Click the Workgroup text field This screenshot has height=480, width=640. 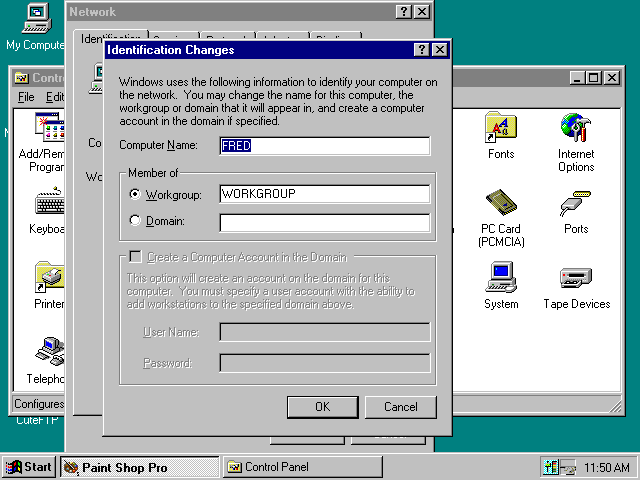(x=325, y=193)
